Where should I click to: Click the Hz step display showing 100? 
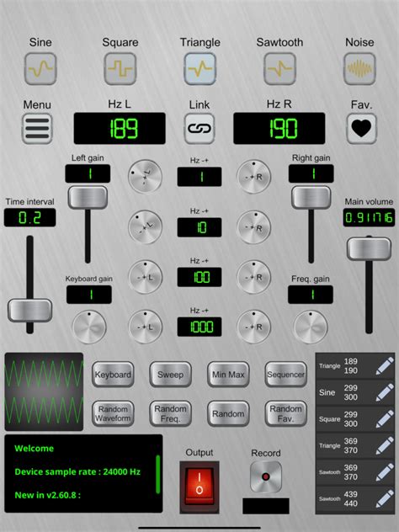click(x=199, y=277)
